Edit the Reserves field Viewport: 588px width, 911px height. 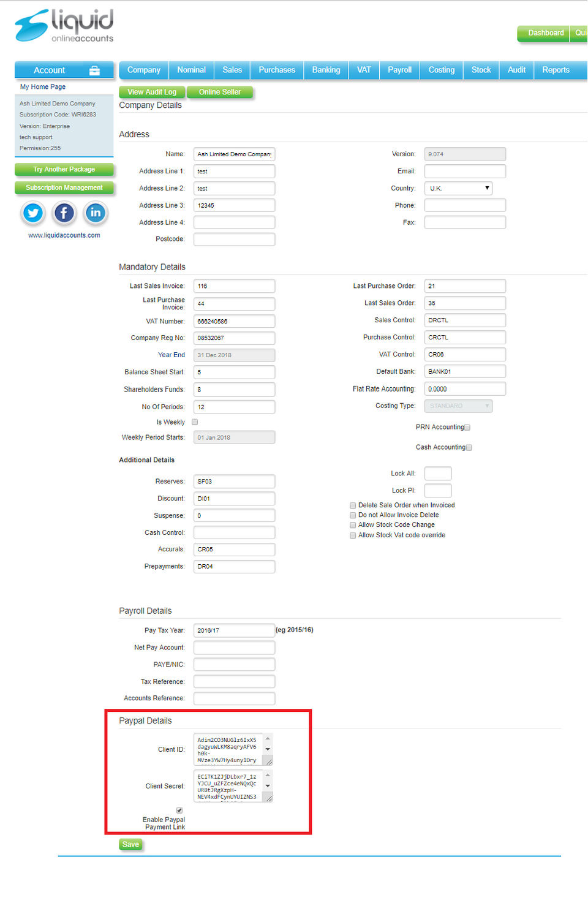234,482
